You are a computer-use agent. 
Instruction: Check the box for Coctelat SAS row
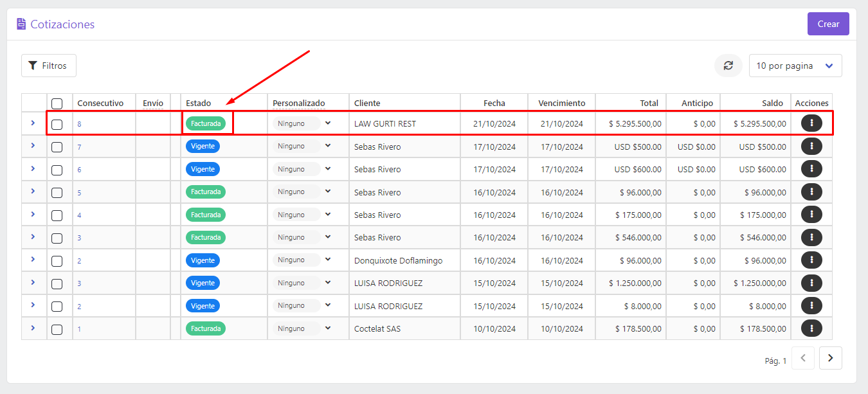(x=57, y=329)
